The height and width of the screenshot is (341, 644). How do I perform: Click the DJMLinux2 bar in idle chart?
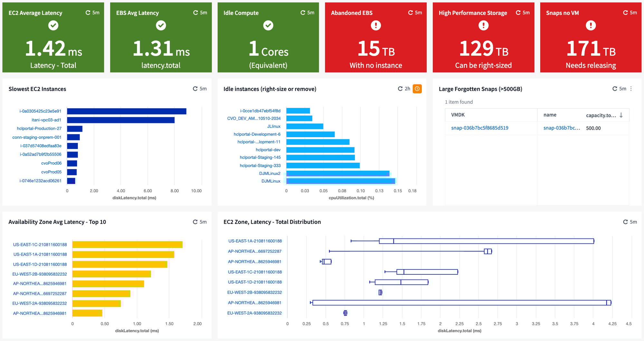338,174
